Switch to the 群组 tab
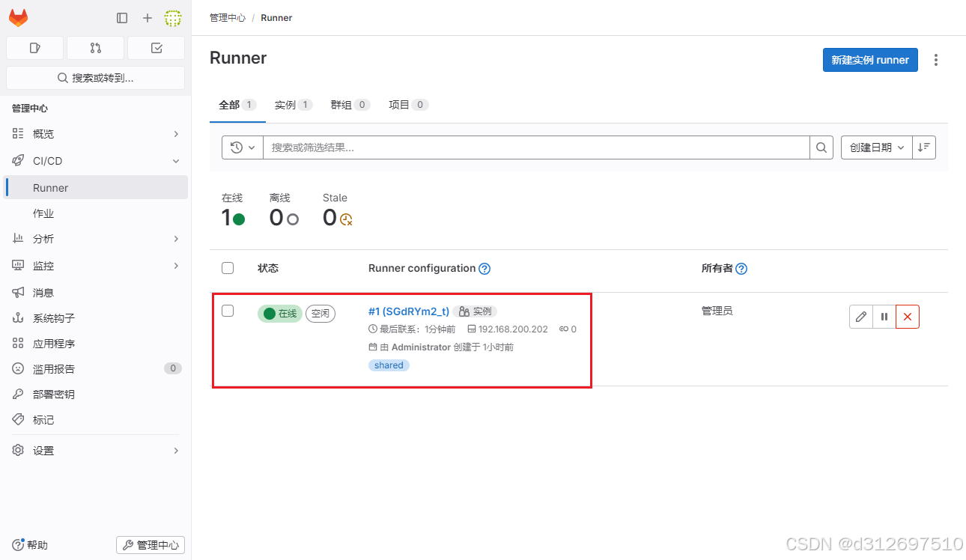 pos(350,105)
